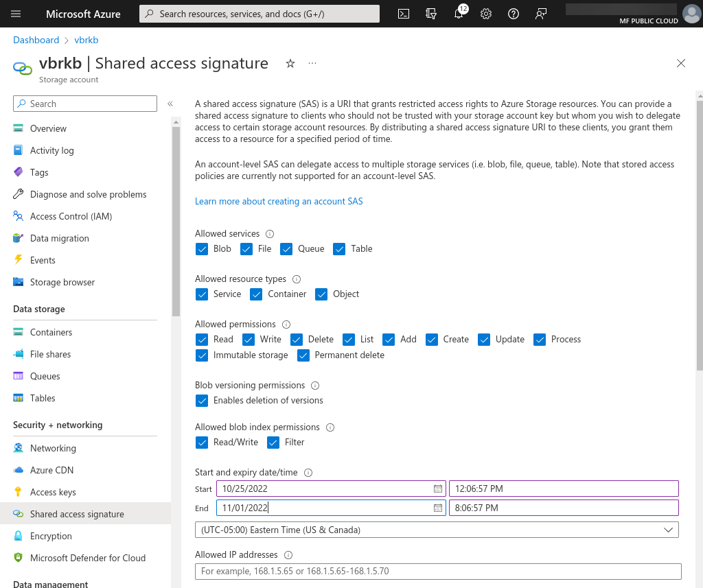Collapse the left navigation with the double chevron
This screenshot has width=703, height=588.
point(170,104)
